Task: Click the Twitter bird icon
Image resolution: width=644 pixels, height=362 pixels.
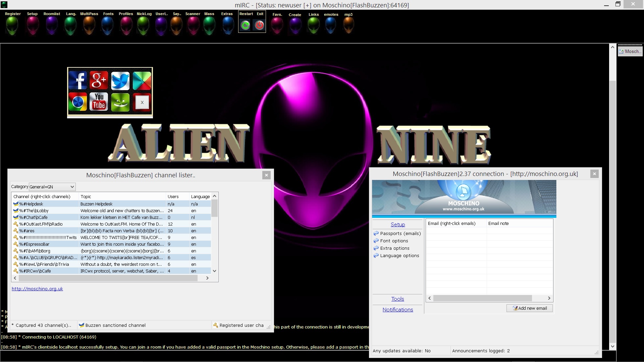Action: [x=120, y=80]
